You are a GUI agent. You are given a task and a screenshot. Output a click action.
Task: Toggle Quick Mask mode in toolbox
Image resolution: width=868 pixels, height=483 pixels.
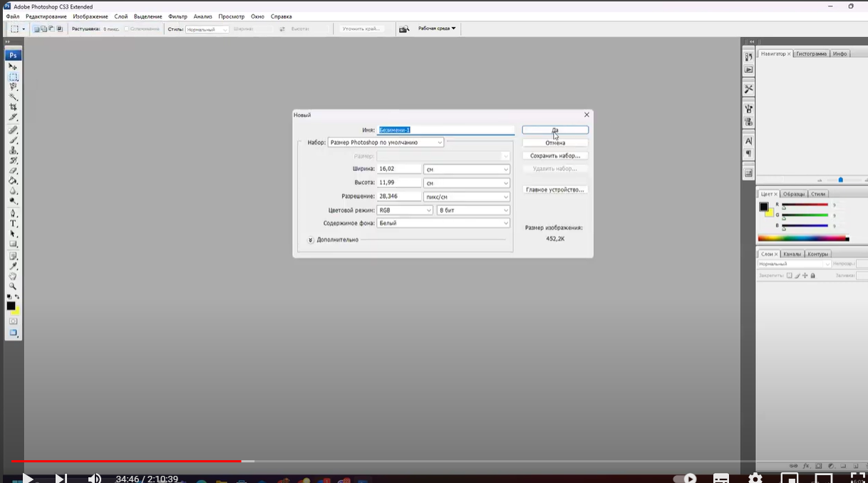click(x=13, y=321)
